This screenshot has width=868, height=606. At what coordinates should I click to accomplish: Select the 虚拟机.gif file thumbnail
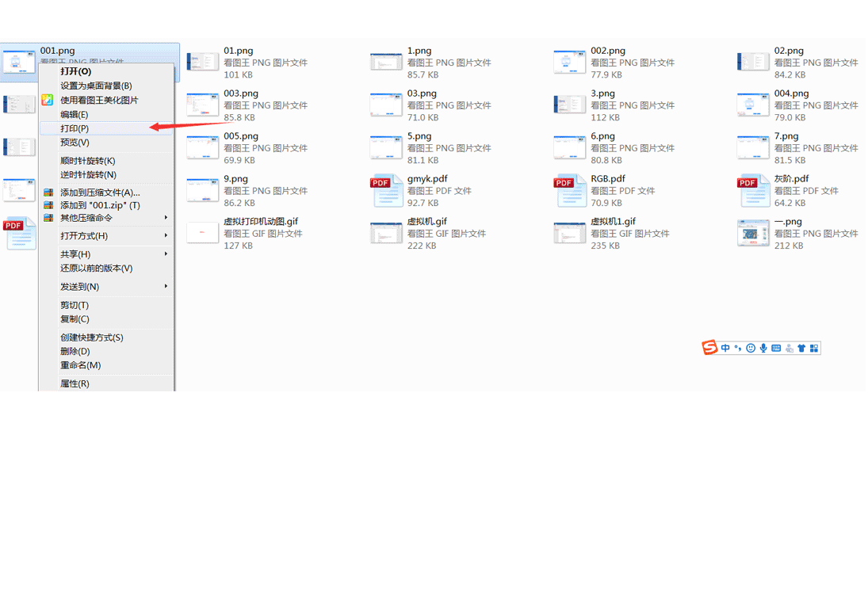pyautogui.click(x=386, y=233)
